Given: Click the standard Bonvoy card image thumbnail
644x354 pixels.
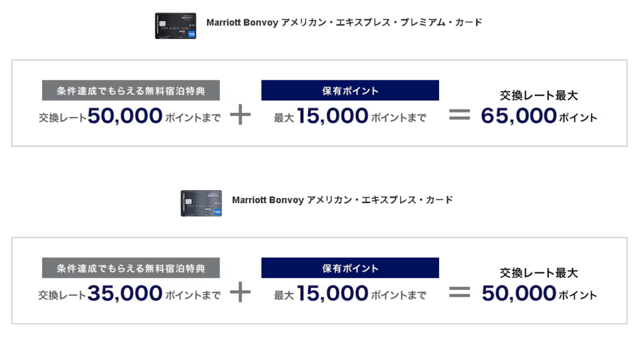Looking at the screenshot, I should coord(201,203).
